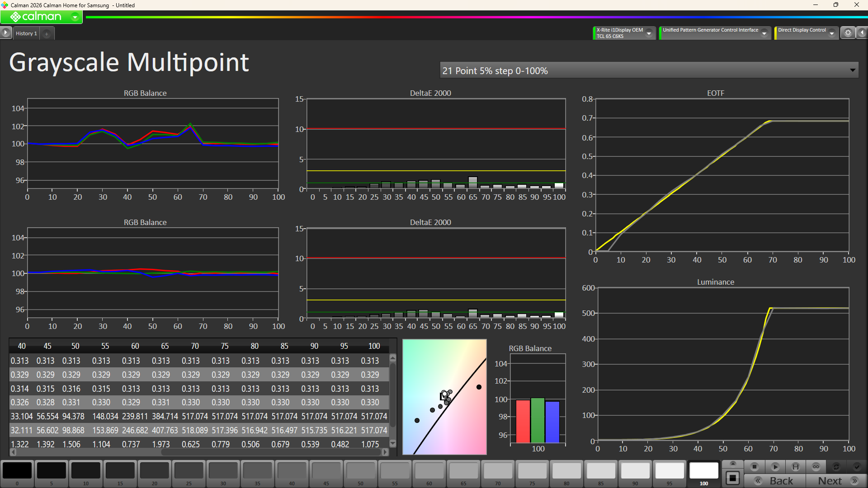
Task: Expand the 21 Point 5% step dropdown
Action: [x=852, y=70]
